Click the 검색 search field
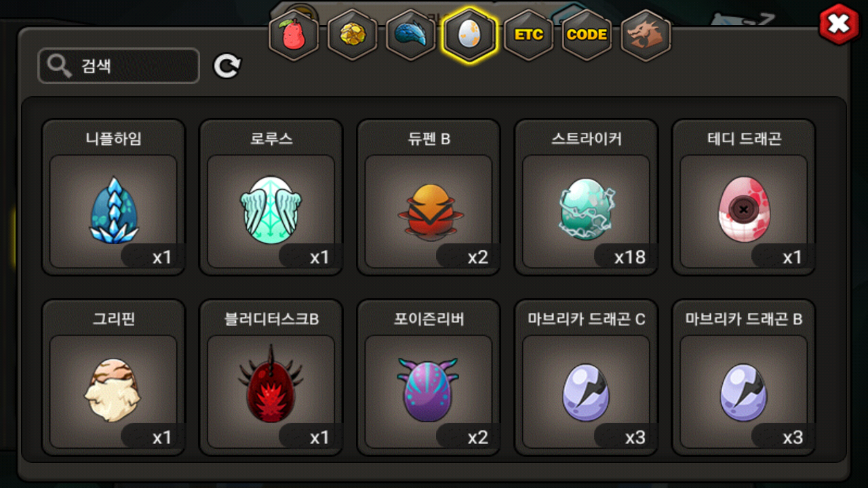The image size is (868, 488). 118,66
